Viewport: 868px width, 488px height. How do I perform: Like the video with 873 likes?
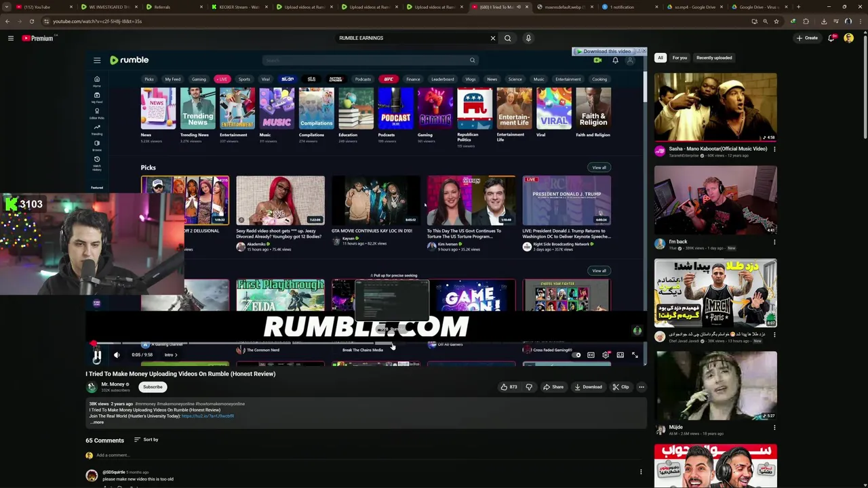[x=509, y=387]
